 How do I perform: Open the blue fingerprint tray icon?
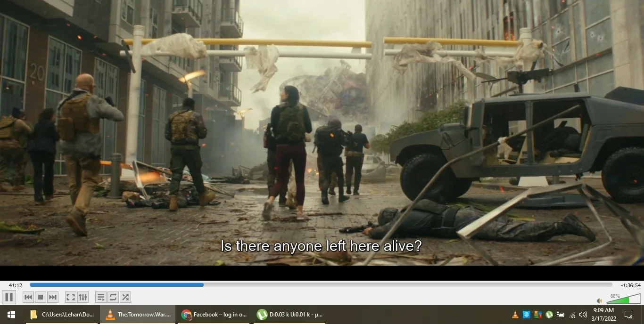(527, 315)
